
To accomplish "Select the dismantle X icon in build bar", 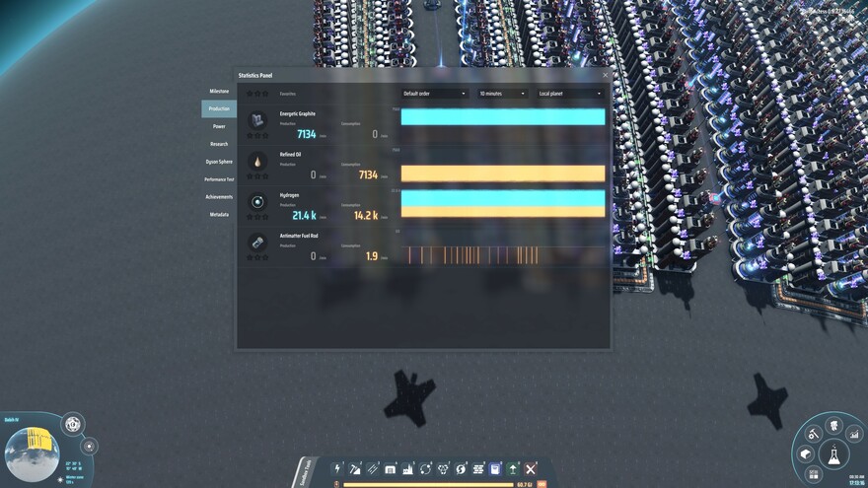I will click(x=531, y=469).
